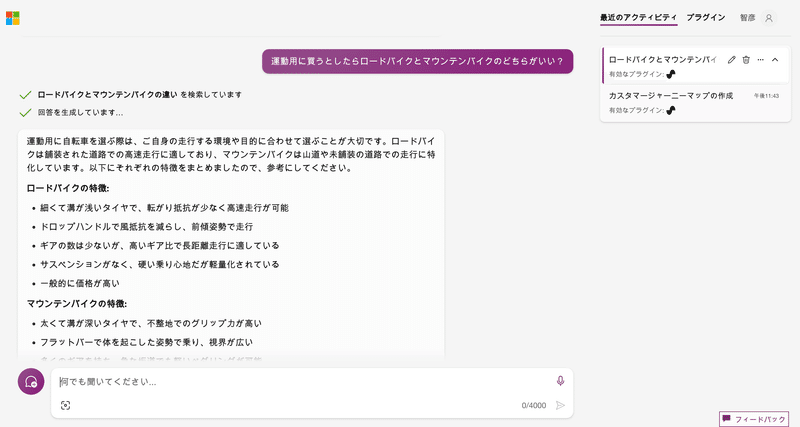Send the message with the arrow icon

click(x=560, y=405)
